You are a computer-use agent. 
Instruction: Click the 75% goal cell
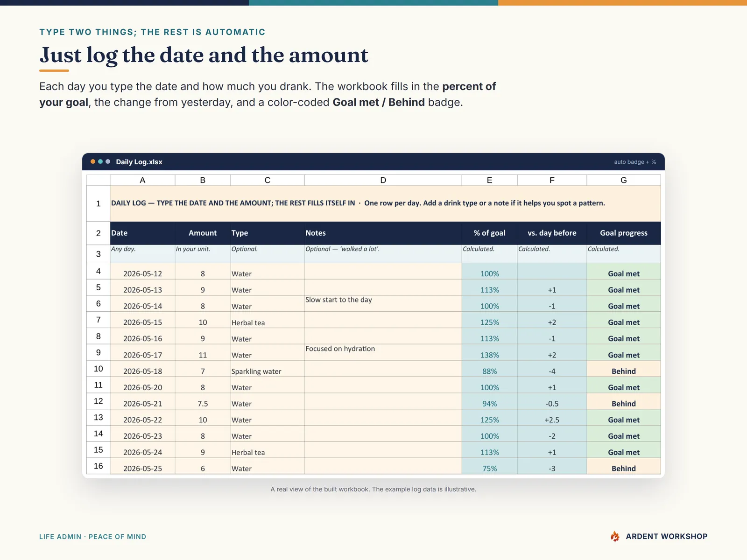[x=489, y=466]
